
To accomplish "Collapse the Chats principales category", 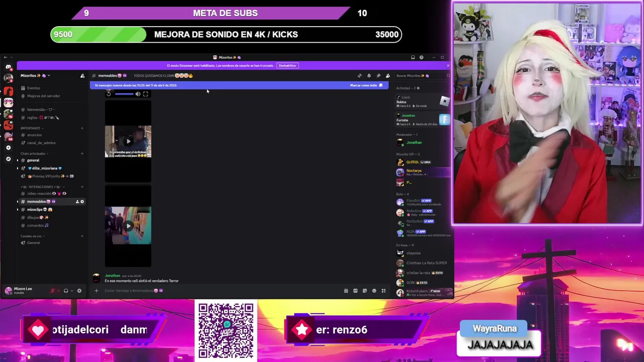I will tap(34, 153).
